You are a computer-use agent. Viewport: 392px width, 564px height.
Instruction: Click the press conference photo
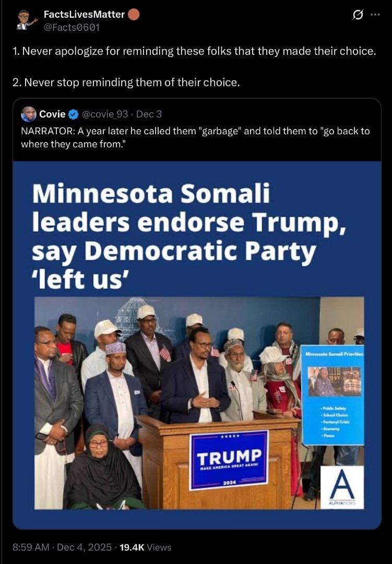click(199, 403)
